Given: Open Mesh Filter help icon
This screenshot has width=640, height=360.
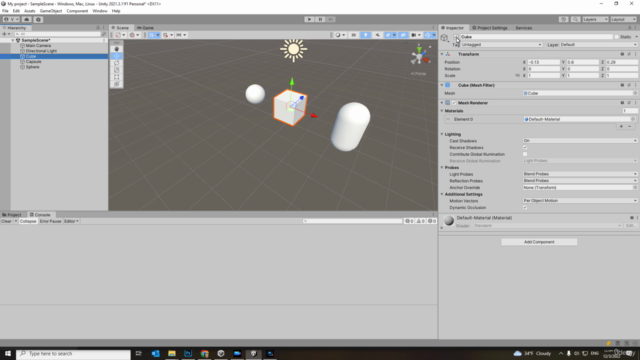Looking at the screenshot, I should pos(622,85).
